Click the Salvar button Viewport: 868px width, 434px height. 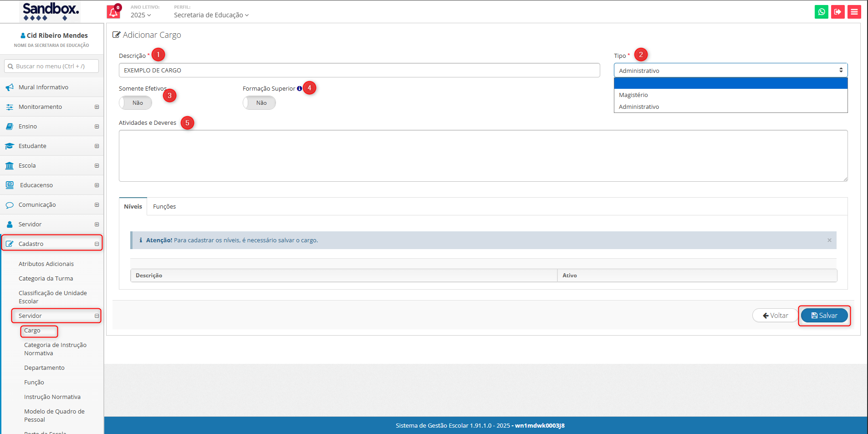click(x=824, y=316)
